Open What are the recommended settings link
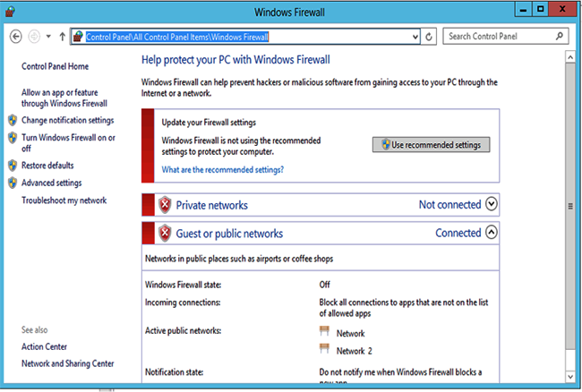Viewport: 582px width, 392px height. pos(223,169)
